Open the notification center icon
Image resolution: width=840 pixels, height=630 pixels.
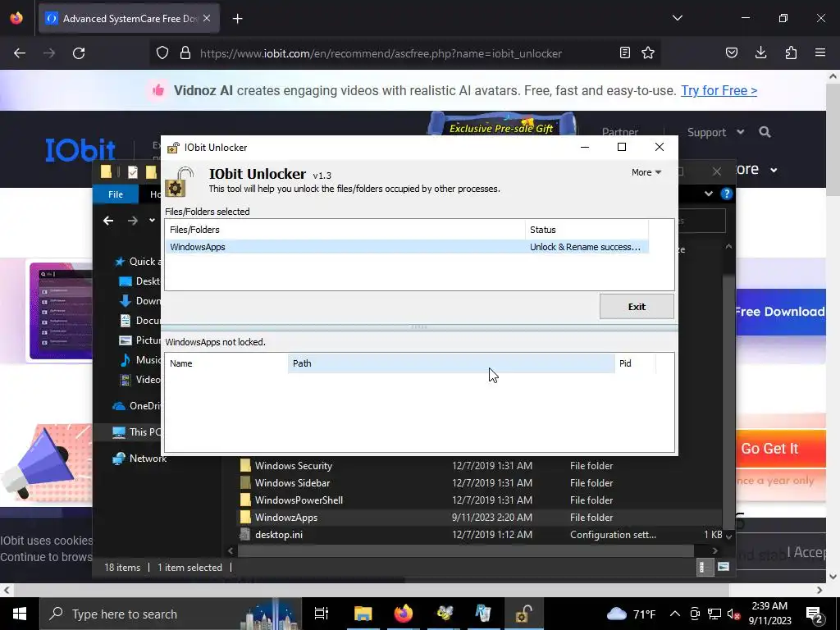[814, 614]
